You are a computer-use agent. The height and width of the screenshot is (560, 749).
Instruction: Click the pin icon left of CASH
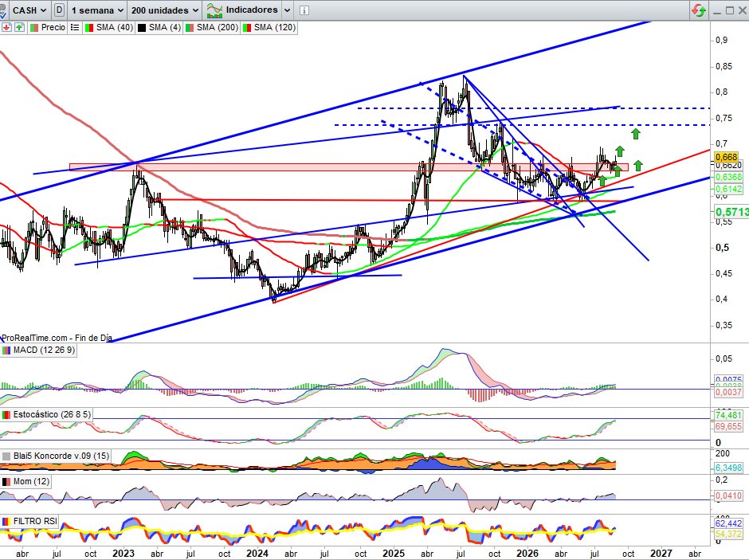click(x=3, y=10)
